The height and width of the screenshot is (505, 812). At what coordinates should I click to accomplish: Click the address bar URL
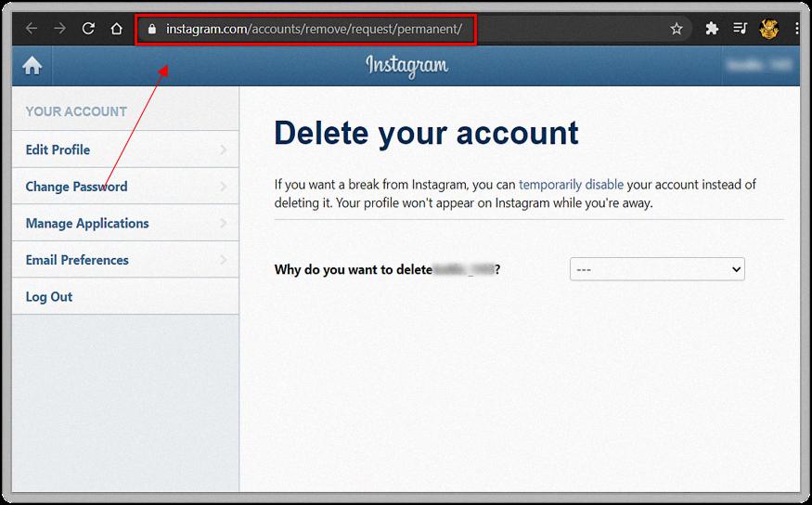314,29
